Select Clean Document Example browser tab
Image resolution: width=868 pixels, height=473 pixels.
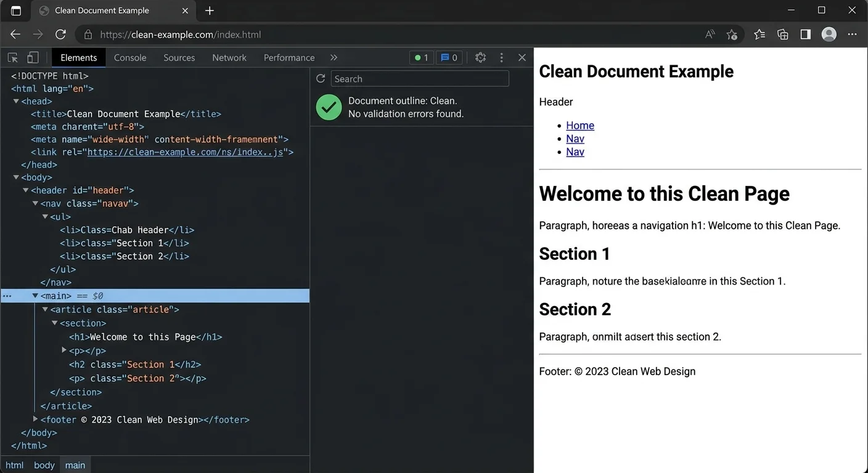[113, 10]
